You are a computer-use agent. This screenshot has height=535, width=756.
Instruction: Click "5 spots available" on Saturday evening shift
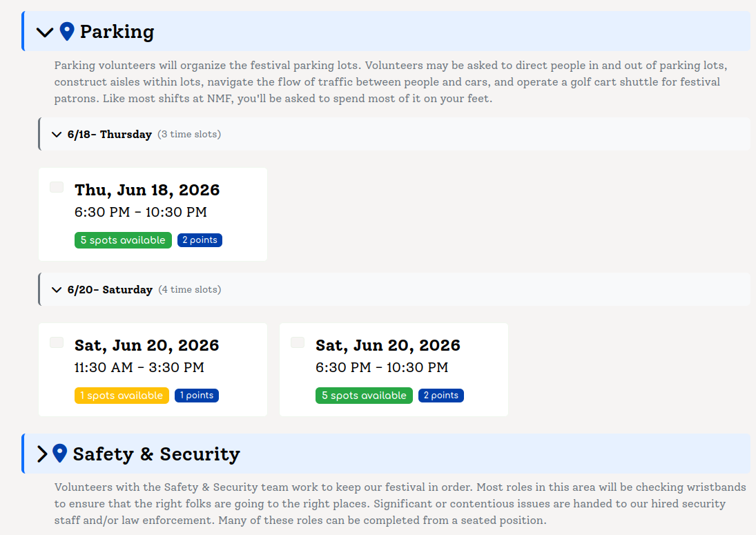[364, 395]
